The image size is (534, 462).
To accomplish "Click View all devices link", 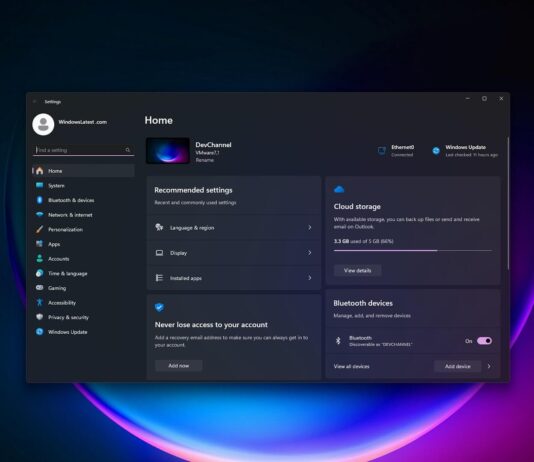I will click(x=351, y=366).
